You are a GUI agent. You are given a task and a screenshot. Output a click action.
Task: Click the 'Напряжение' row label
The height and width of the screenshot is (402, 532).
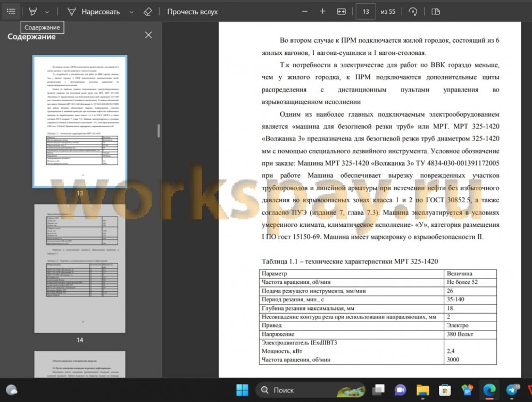278,334
